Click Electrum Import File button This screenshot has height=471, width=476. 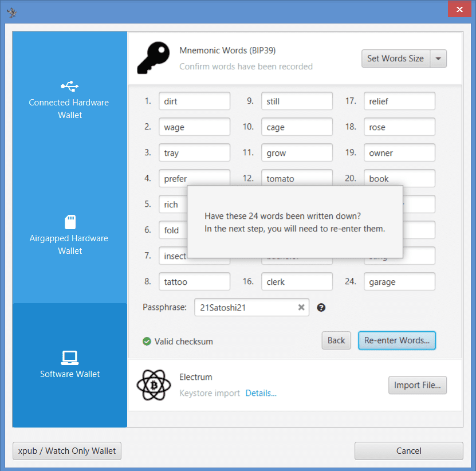(418, 385)
